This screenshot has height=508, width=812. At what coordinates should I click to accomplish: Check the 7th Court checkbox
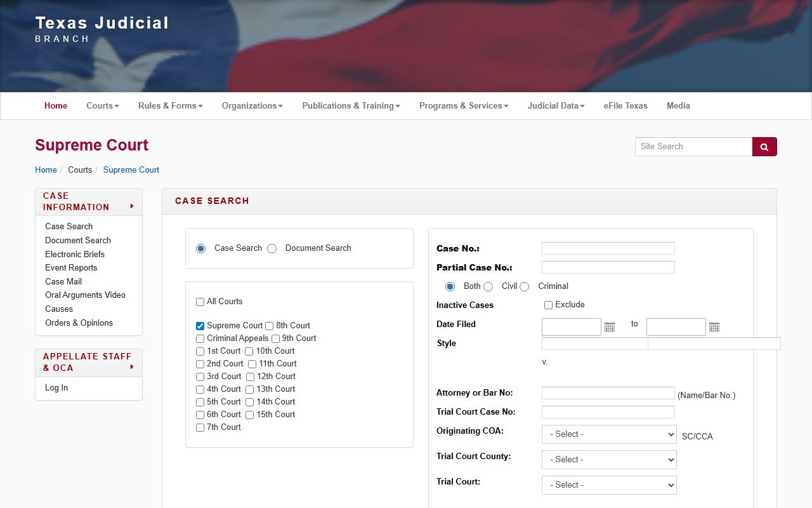200,427
